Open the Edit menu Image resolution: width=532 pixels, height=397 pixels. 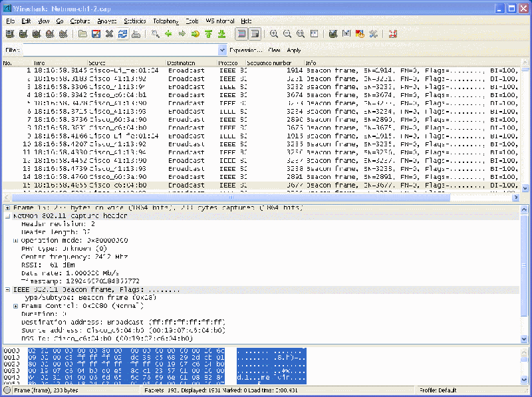pos(26,21)
